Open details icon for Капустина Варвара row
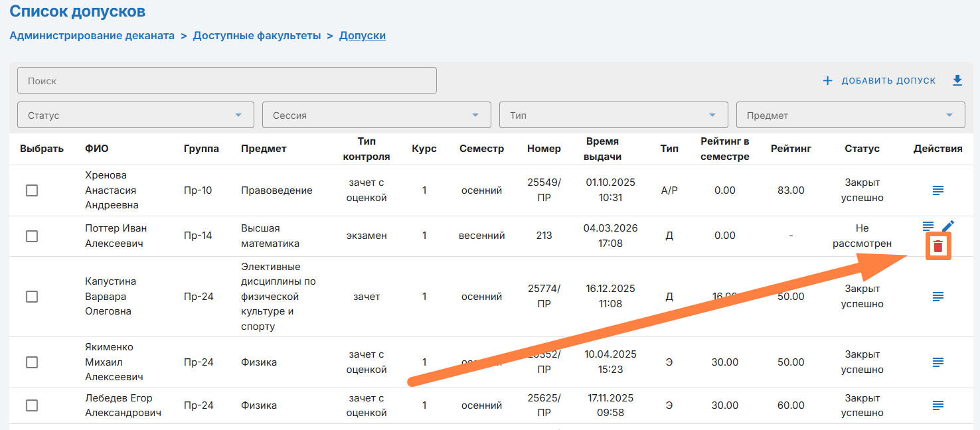This screenshot has height=430, width=980. click(x=938, y=297)
